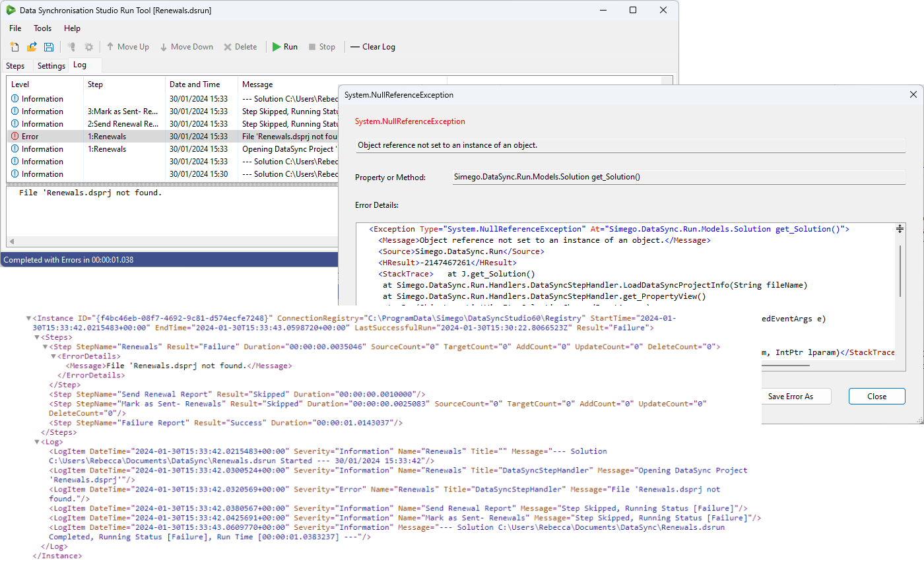Click the Date and Time column header

click(x=201, y=84)
